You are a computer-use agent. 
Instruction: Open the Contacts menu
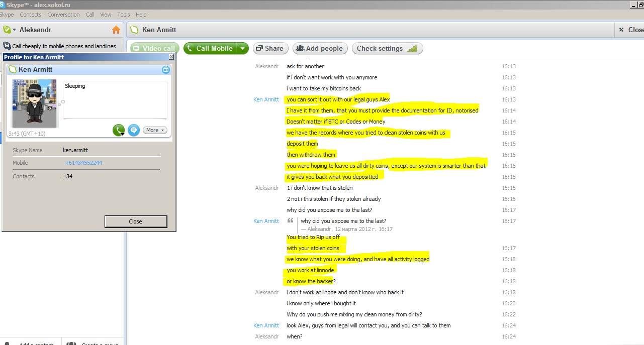pos(31,15)
